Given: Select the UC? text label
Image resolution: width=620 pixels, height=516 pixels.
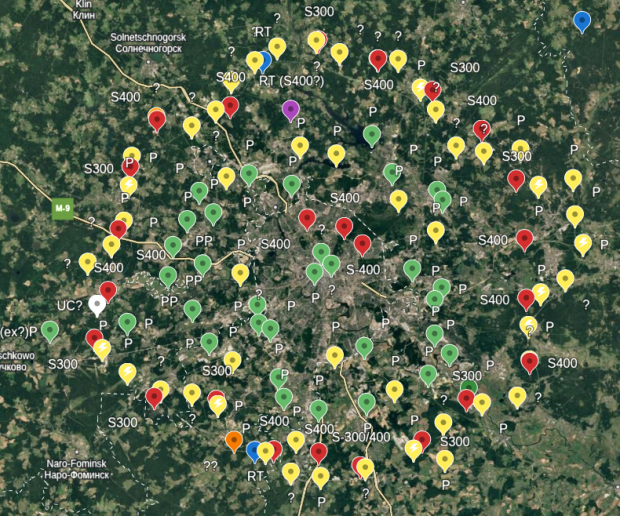Looking at the screenshot, I should tap(67, 304).
